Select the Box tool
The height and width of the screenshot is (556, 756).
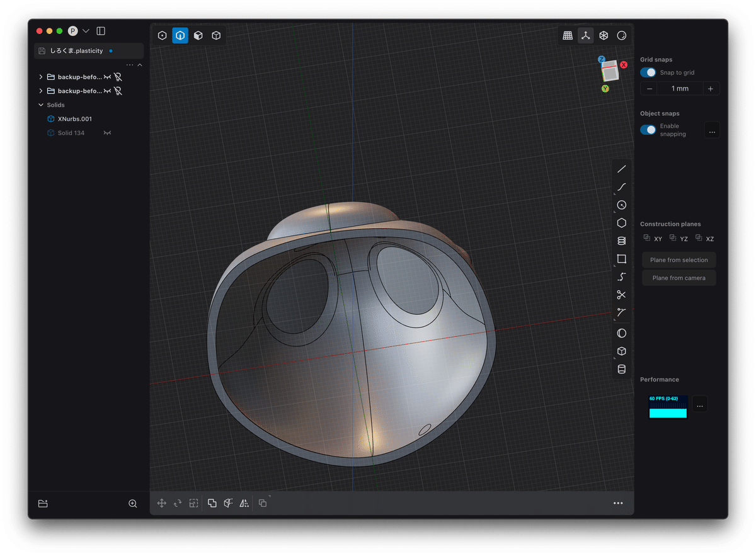[622, 351]
